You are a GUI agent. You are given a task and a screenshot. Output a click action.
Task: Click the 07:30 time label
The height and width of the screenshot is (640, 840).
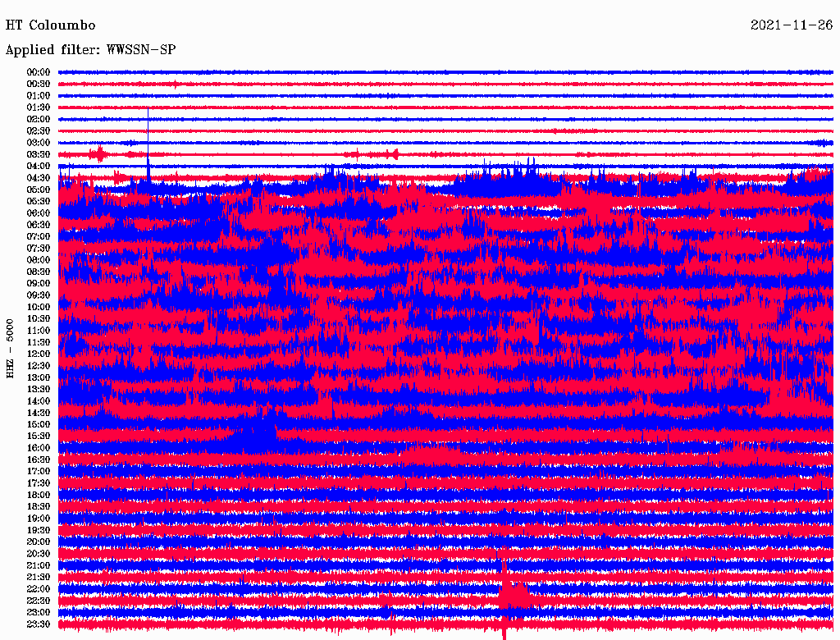pyautogui.click(x=39, y=248)
